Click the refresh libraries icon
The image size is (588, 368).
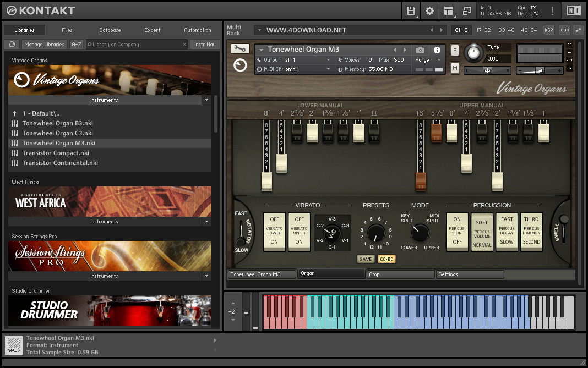(x=11, y=45)
